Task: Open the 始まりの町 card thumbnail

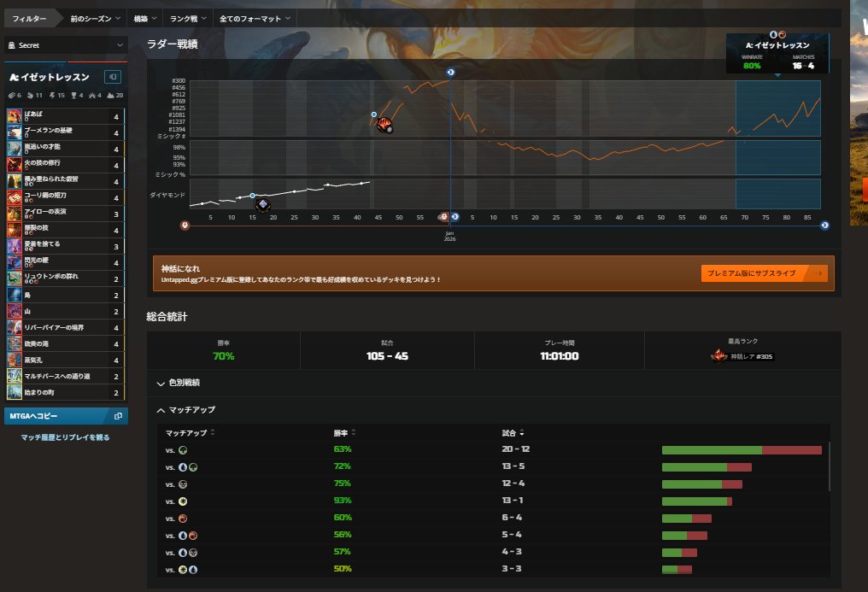Action: (x=14, y=392)
